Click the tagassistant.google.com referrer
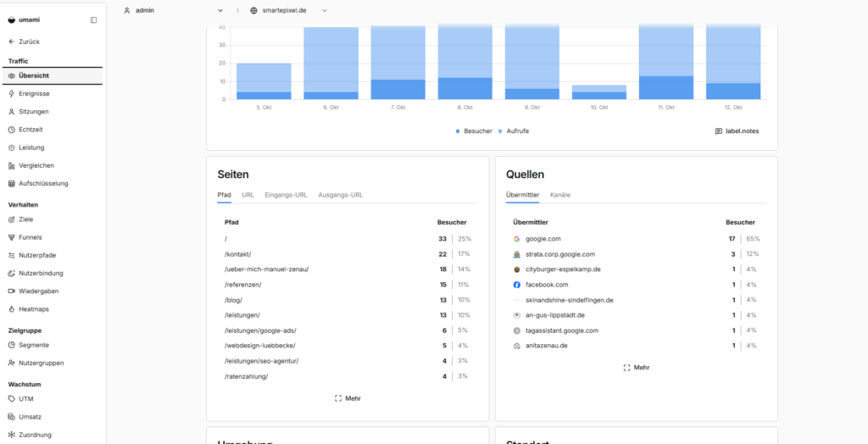Viewport: 868px width, 444px height. (x=562, y=330)
